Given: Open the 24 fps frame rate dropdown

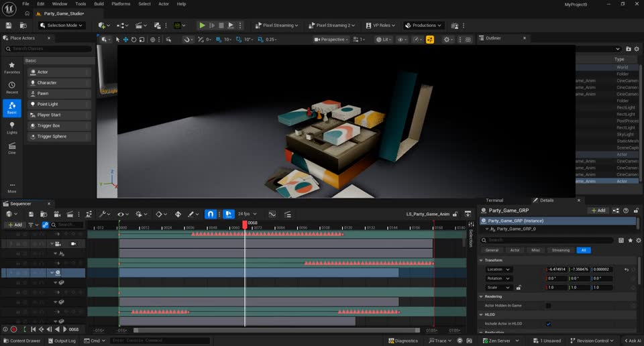Looking at the screenshot, I should (x=248, y=214).
